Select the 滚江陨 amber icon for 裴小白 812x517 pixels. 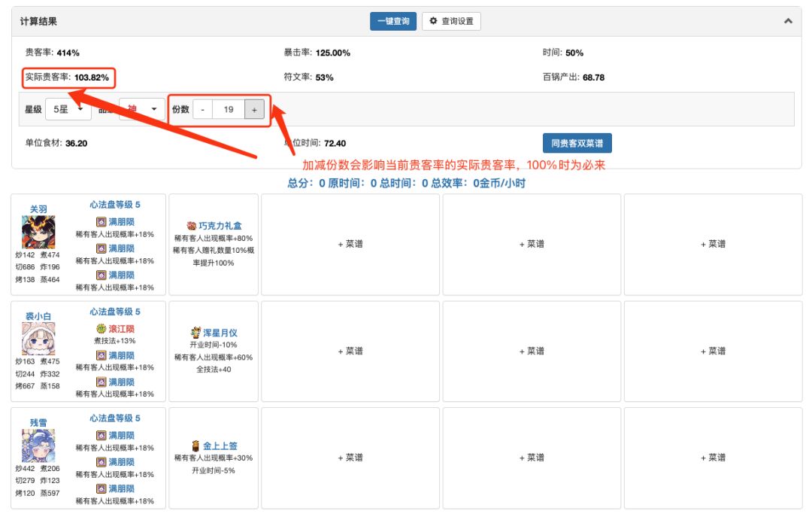point(101,329)
